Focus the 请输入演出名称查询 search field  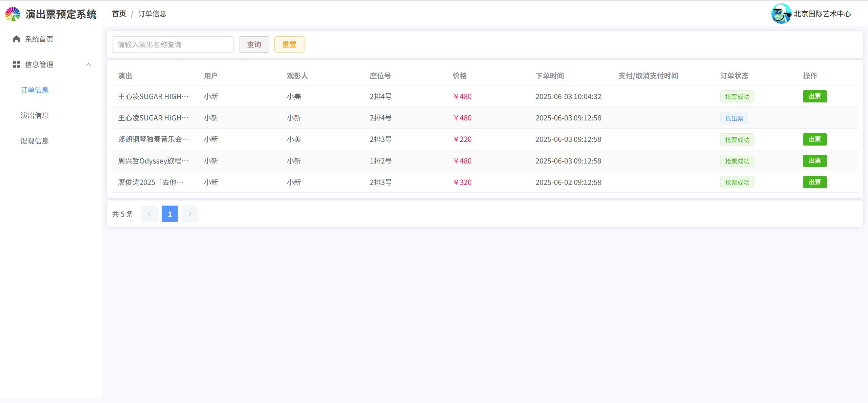pos(173,44)
